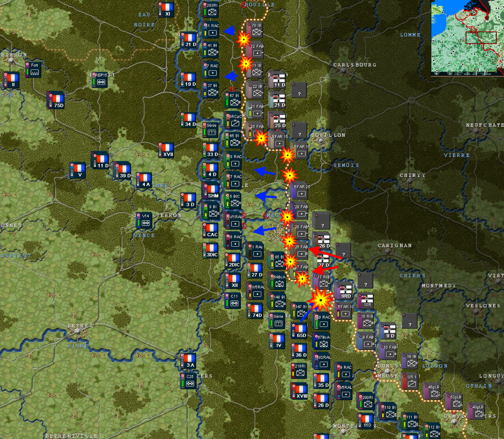Click the SHM unit counter
Viewport: 504px width, 439px height.
(x=211, y=191)
